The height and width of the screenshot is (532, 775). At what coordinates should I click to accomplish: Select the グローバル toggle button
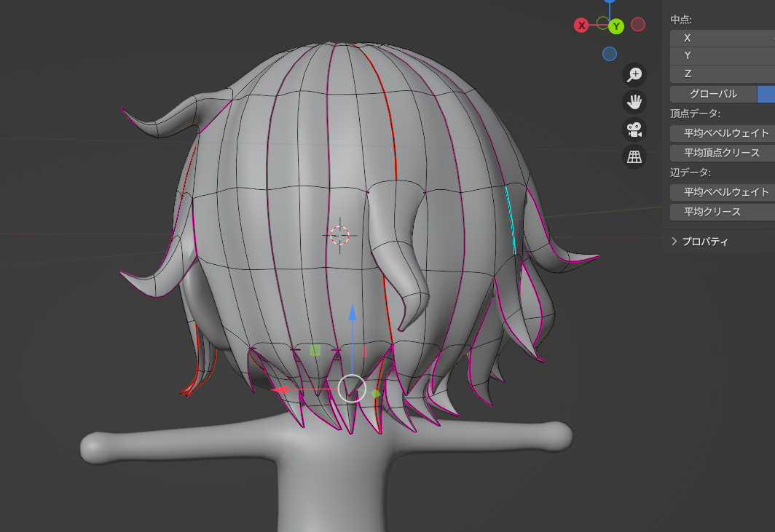[713, 94]
